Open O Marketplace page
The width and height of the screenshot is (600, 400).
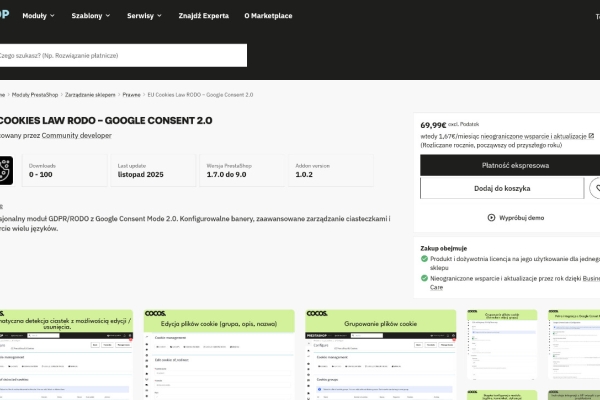coord(268,16)
